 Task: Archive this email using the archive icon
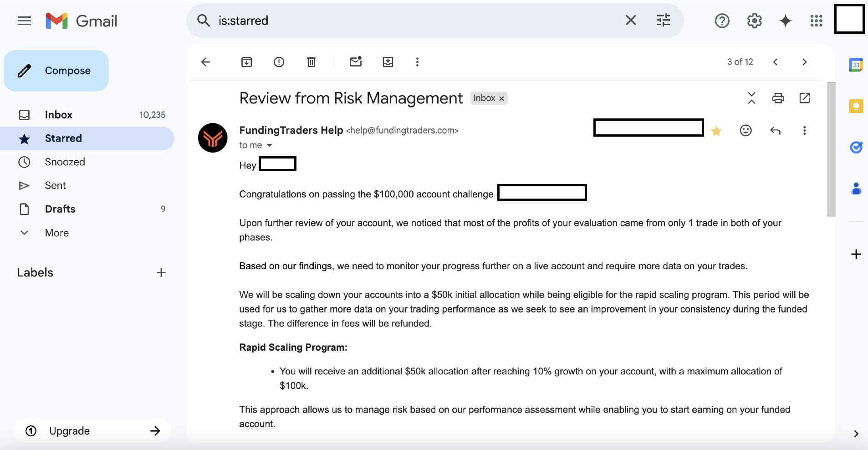pos(246,62)
